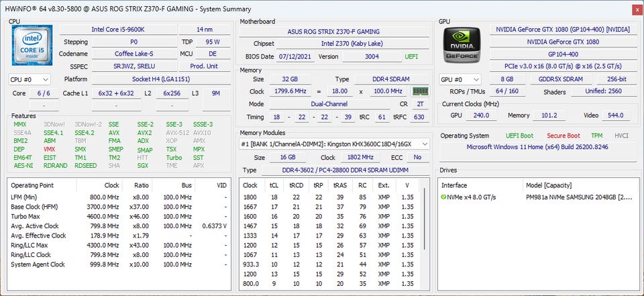Click the GPU clock 240.0 field
Screen dimensions: 644x296
pyautogui.click(x=481, y=115)
